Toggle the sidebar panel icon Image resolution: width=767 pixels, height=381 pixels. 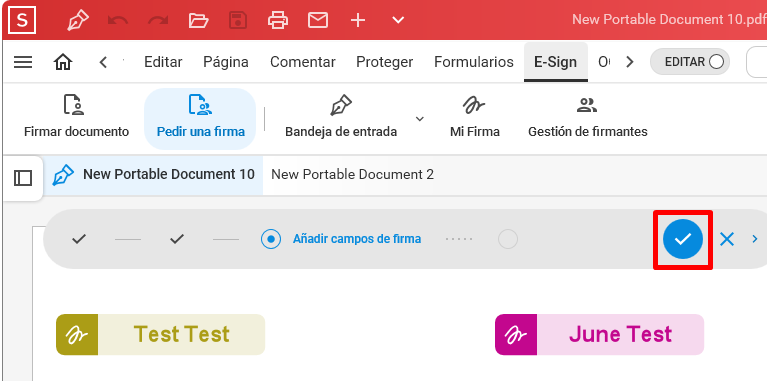(23, 178)
